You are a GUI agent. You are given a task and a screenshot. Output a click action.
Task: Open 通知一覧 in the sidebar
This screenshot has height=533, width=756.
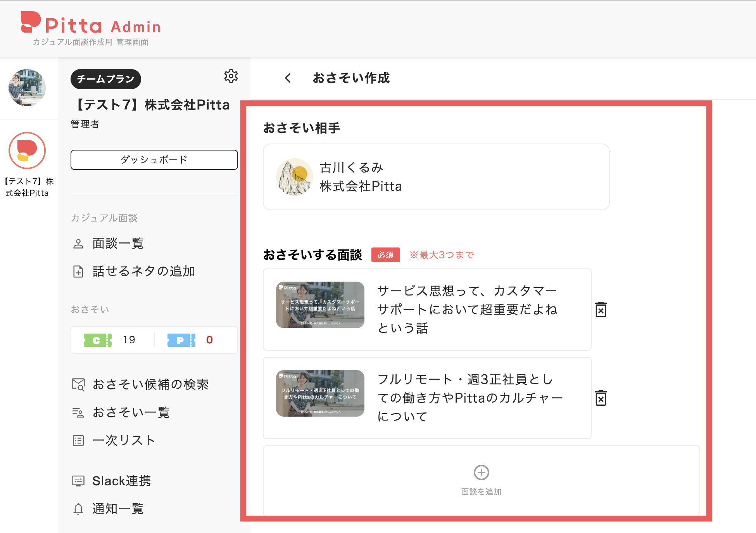point(118,508)
